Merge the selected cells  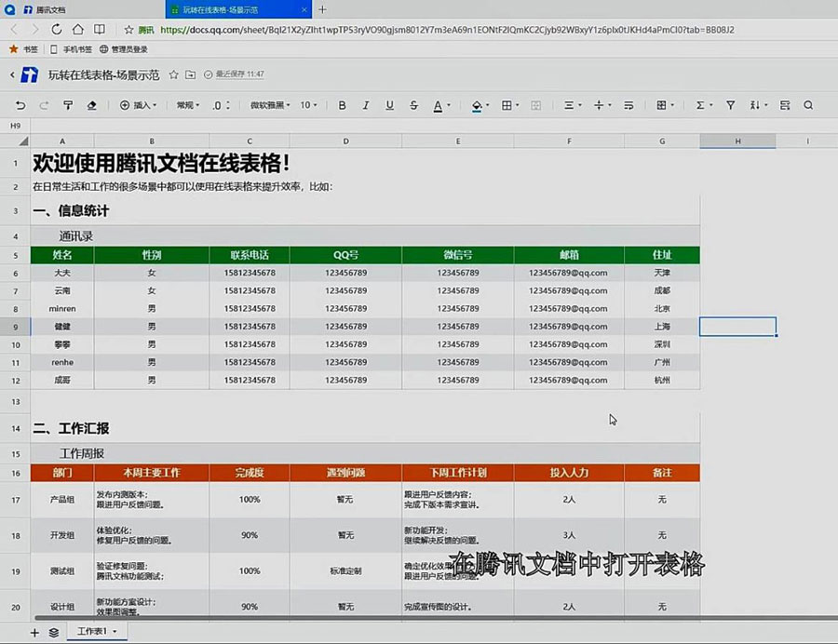[535, 105]
